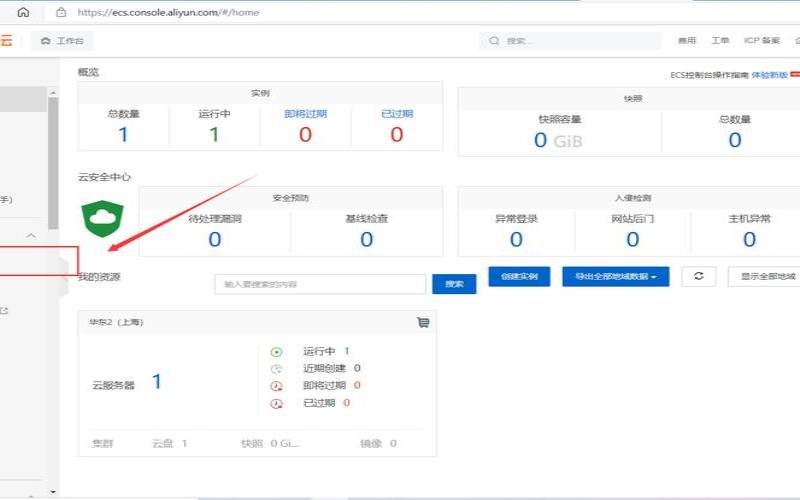Image resolution: width=800 pixels, height=500 pixels.
Task: Click the 待处理漏洞 count 0
Action: (x=215, y=239)
